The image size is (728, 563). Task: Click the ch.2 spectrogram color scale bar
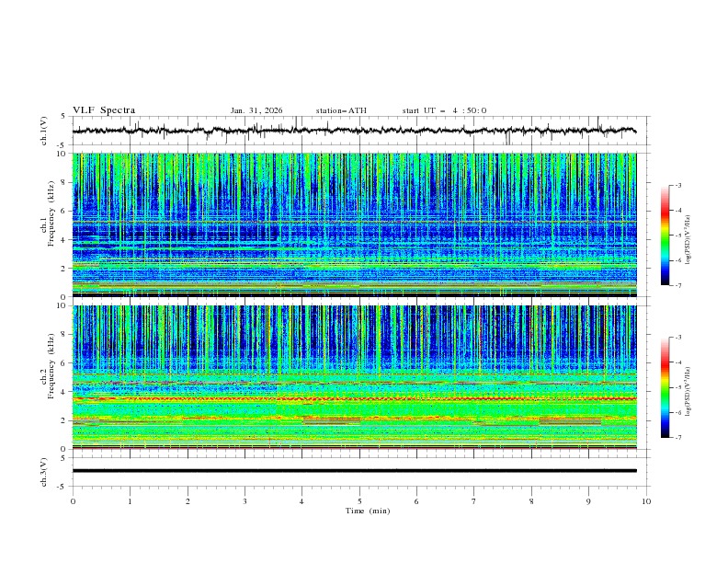coord(665,387)
